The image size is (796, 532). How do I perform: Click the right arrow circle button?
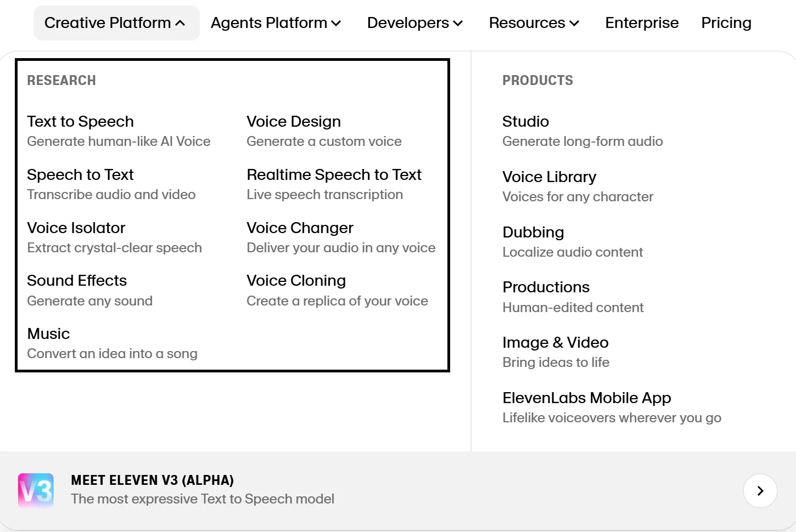(x=760, y=491)
